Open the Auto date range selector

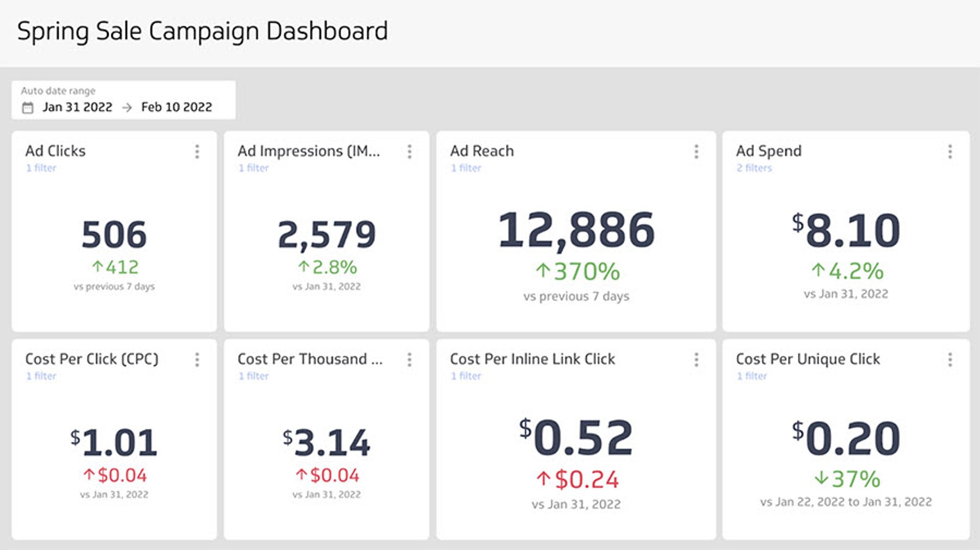122,100
